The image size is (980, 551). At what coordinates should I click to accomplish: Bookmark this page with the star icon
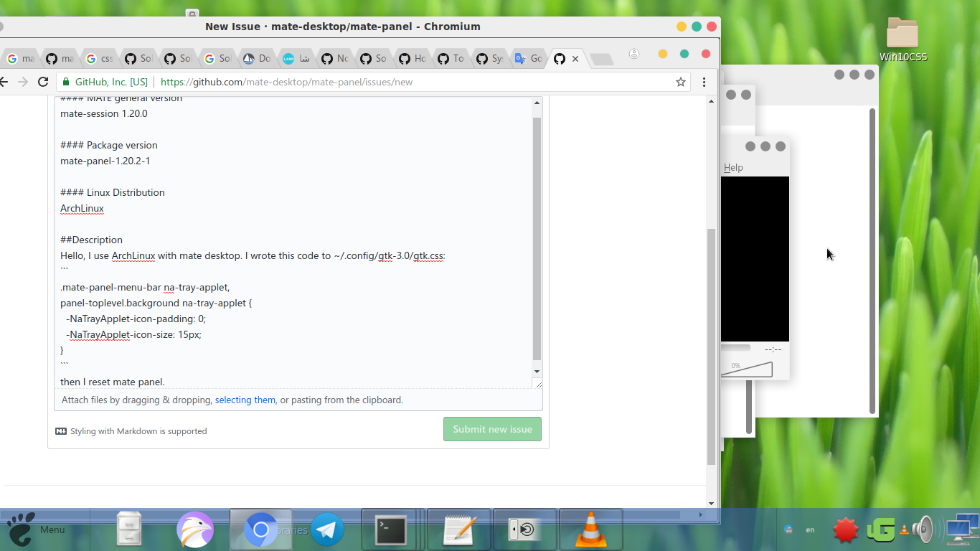click(x=681, y=82)
